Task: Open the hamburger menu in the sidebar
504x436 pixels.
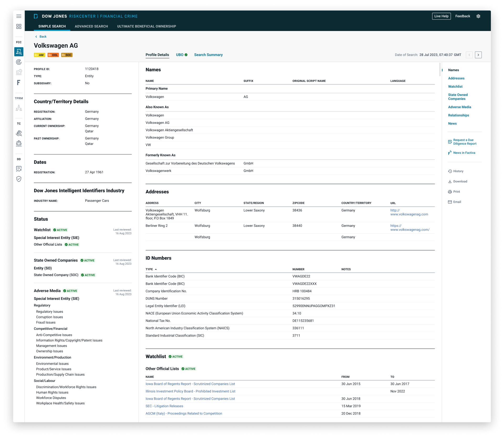Action: click(19, 16)
